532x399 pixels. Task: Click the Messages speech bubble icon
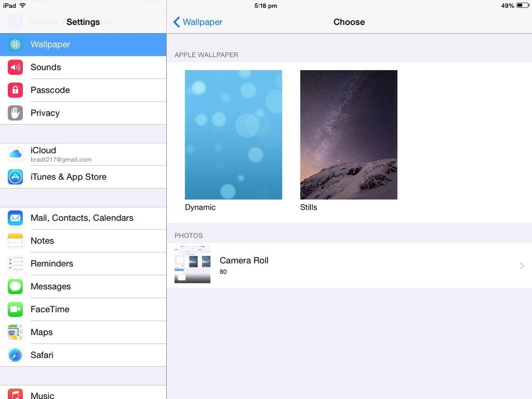(15, 287)
